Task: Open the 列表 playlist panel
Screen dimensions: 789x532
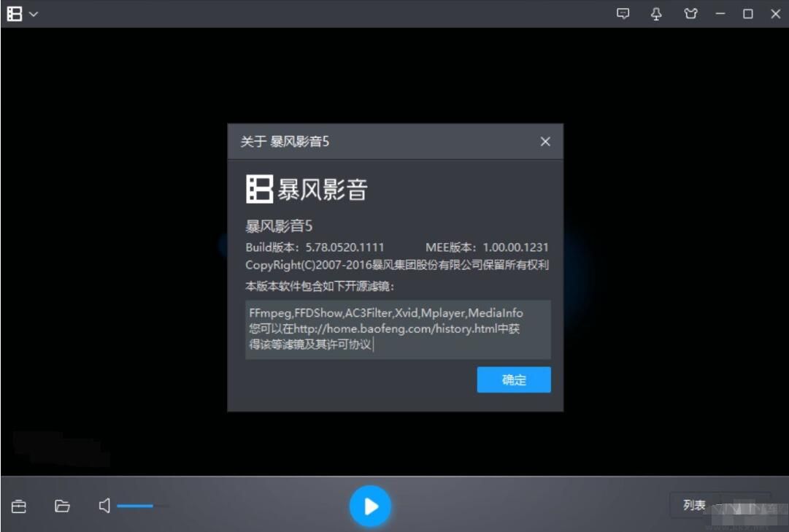Action: 696,504
